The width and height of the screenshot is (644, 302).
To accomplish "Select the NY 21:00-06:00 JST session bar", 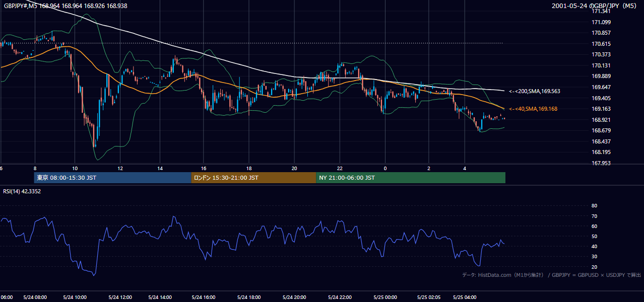I will 411,178.
